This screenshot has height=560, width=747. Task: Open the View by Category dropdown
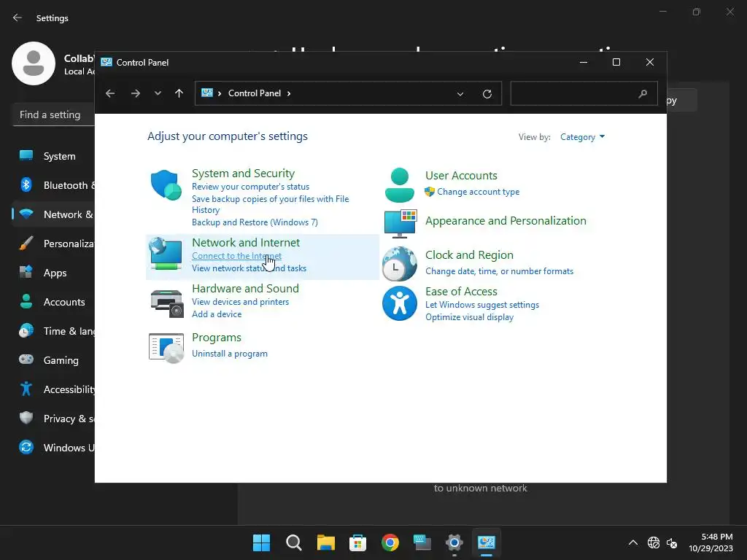coord(582,137)
